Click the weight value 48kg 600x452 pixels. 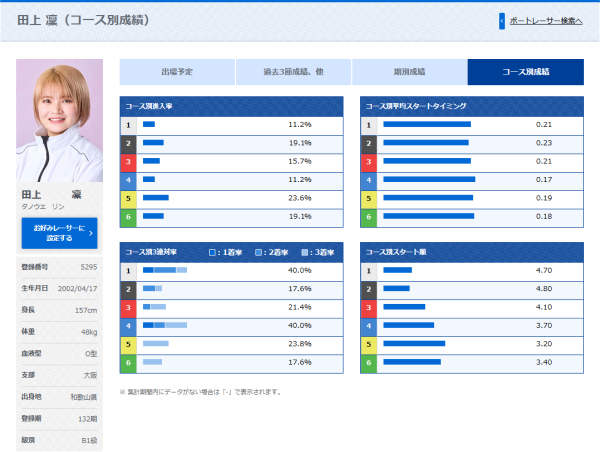click(89, 332)
